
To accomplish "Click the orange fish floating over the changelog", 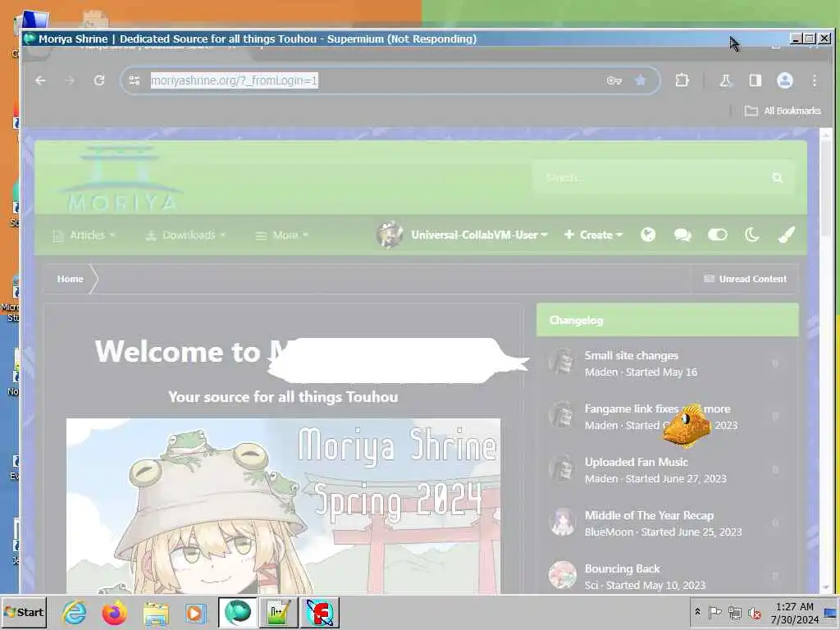I will 687,426.
